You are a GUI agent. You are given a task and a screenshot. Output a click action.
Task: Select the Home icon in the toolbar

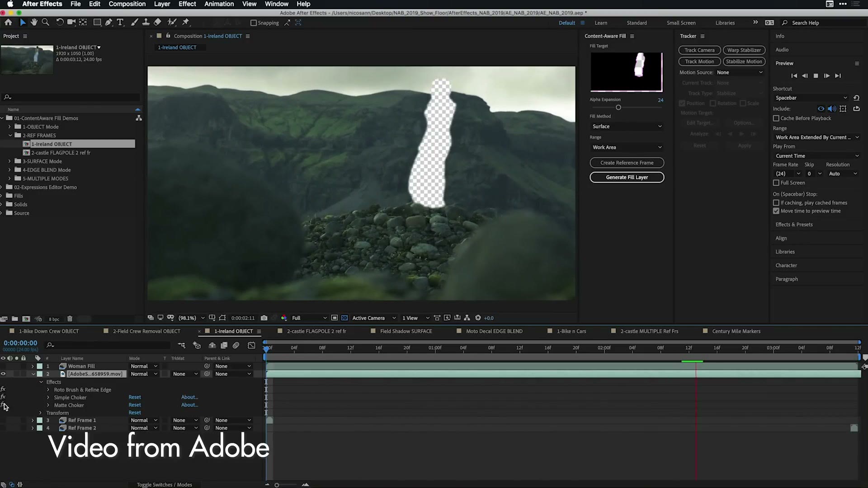tap(8, 22)
